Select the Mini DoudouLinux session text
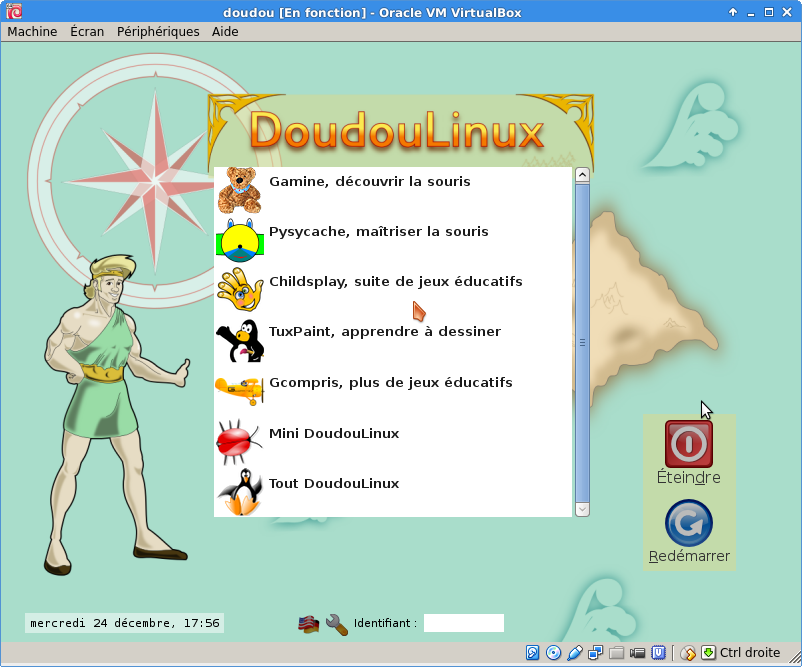 [x=334, y=434]
